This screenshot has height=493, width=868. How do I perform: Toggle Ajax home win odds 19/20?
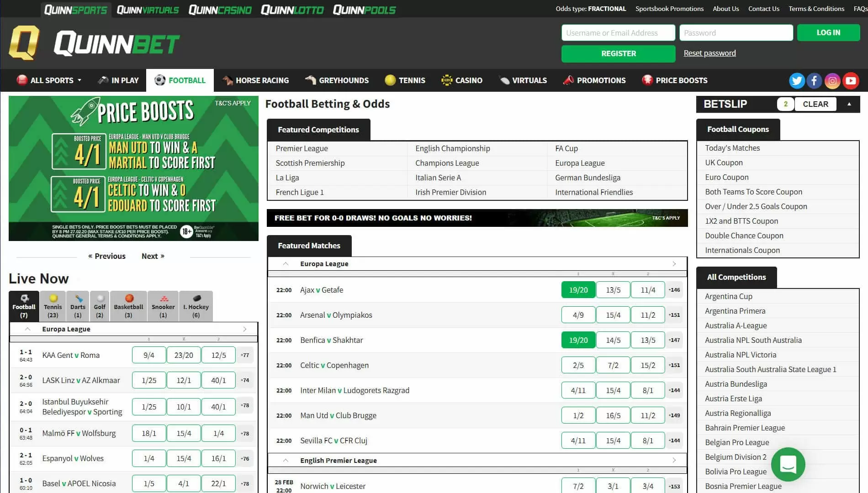pos(578,290)
